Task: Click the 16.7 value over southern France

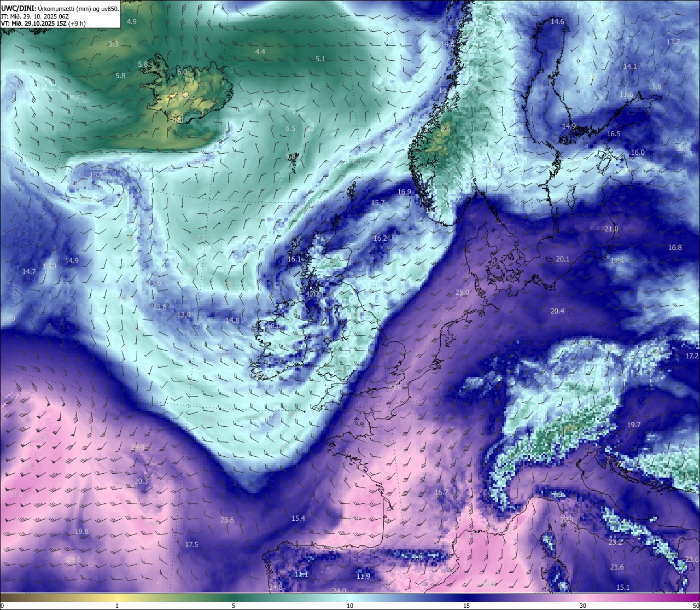Action: 441,492
